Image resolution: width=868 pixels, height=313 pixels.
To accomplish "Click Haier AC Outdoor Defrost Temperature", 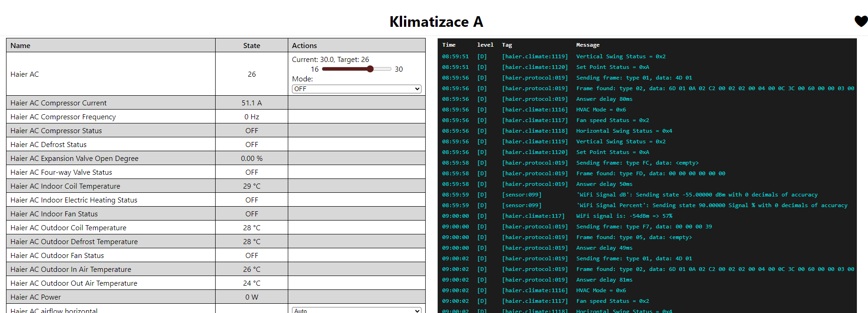I will click(x=74, y=241).
